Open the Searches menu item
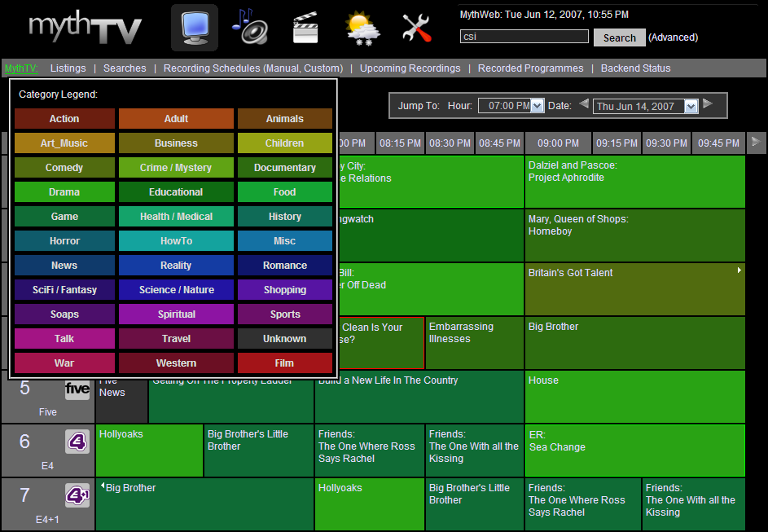 coord(125,68)
